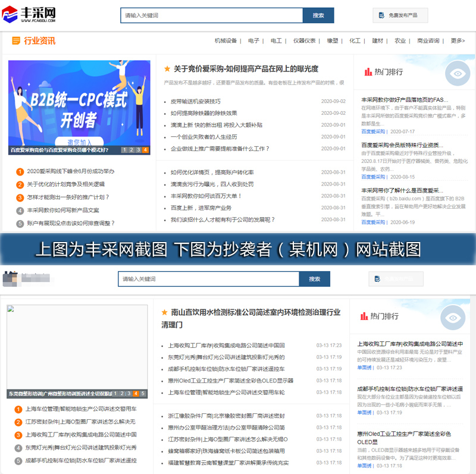The width and height of the screenshot is (476, 474).
Task: Open article 一个创业失败者的人生经历
Action: (203, 137)
